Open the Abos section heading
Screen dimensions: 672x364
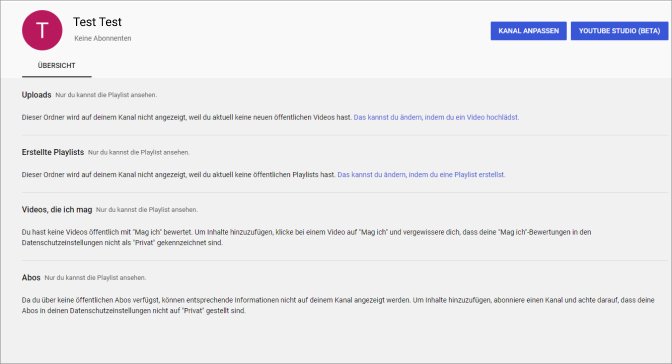click(31, 277)
